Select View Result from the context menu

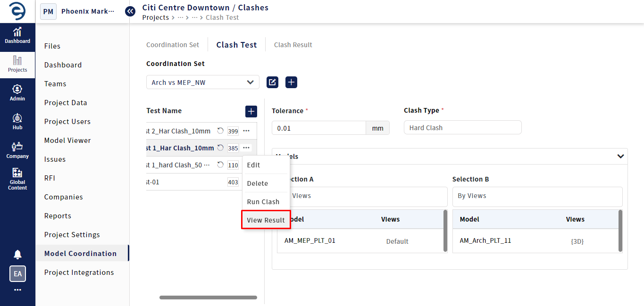[266, 220]
